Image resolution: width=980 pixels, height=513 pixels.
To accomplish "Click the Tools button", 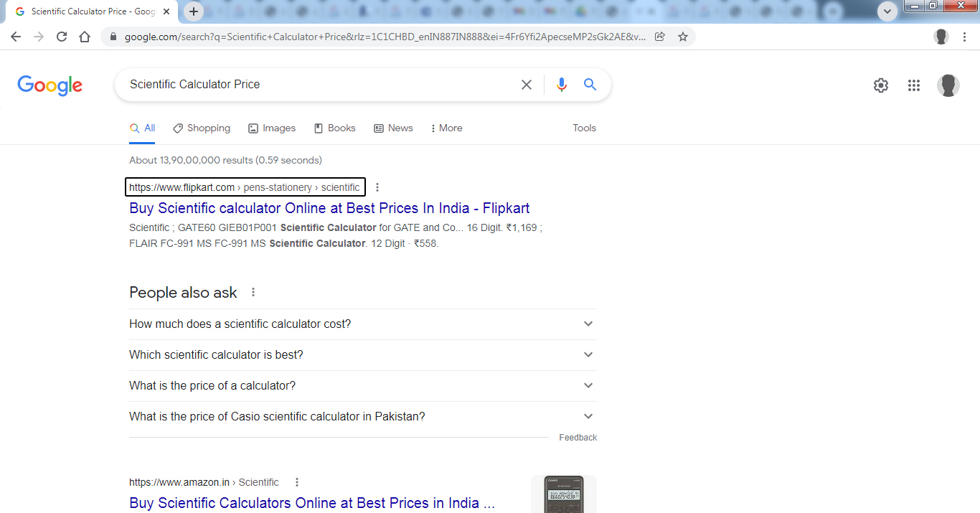I will (x=584, y=128).
